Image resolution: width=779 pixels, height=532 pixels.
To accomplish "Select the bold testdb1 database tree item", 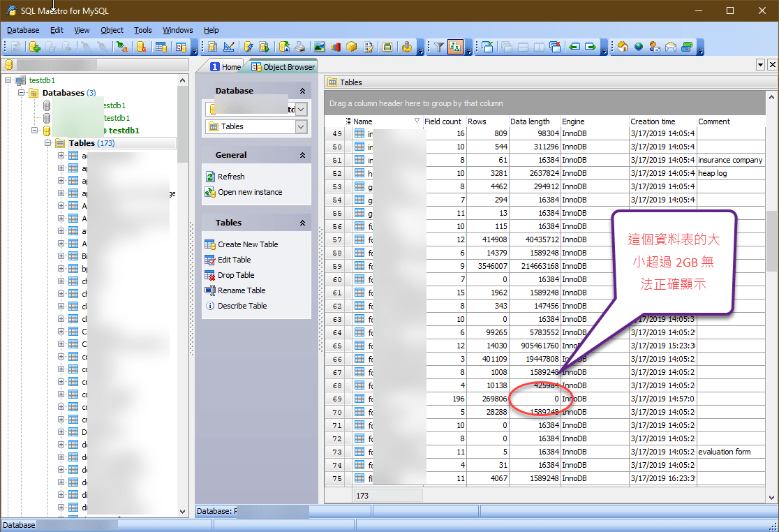I will [x=124, y=131].
